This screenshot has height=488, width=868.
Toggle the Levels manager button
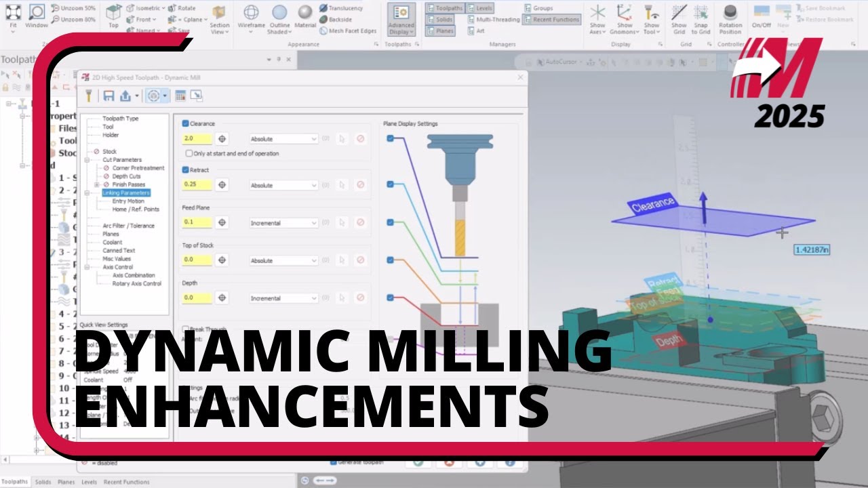pyautogui.click(x=480, y=8)
